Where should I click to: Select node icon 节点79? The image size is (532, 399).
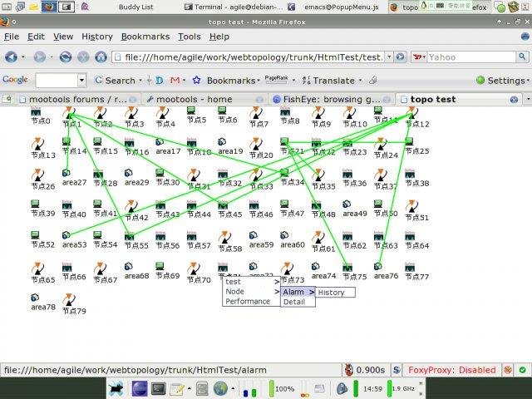(x=69, y=299)
